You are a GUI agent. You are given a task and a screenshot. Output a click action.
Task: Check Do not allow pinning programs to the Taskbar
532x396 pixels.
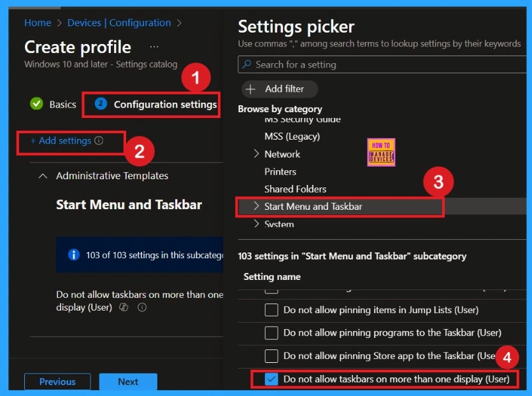[x=271, y=333]
